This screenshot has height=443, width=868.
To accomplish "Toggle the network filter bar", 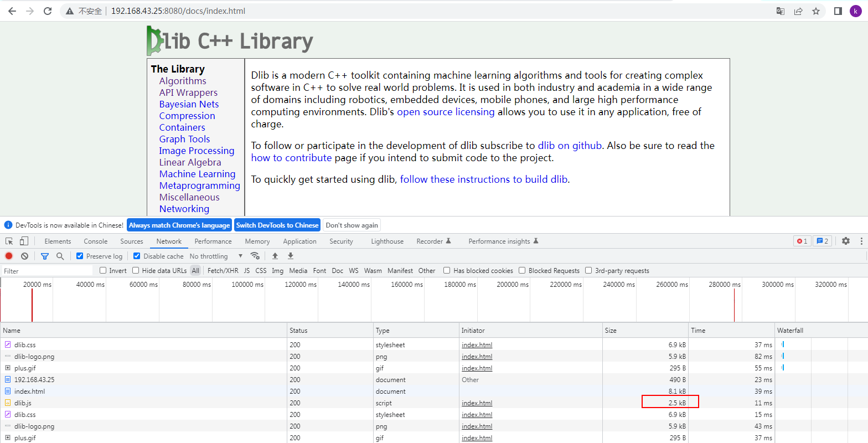I will 45,256.
